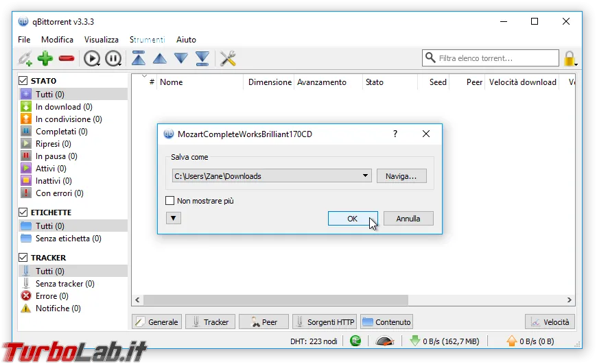Image resolution: width=597 pixels, height=364 pixels.
Task: Click the scroll left arrow of torrent list
Action: (137, 300)
